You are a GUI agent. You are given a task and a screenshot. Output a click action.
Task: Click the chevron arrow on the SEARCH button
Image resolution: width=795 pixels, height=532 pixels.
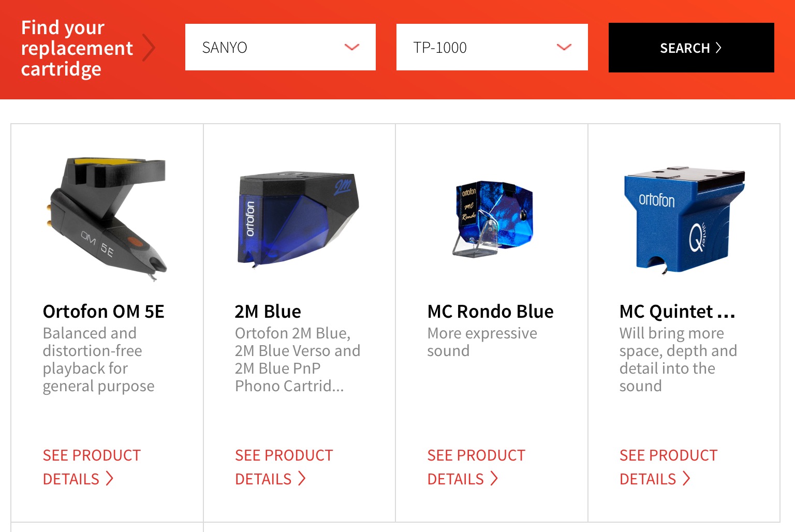(x=718, y=48)
